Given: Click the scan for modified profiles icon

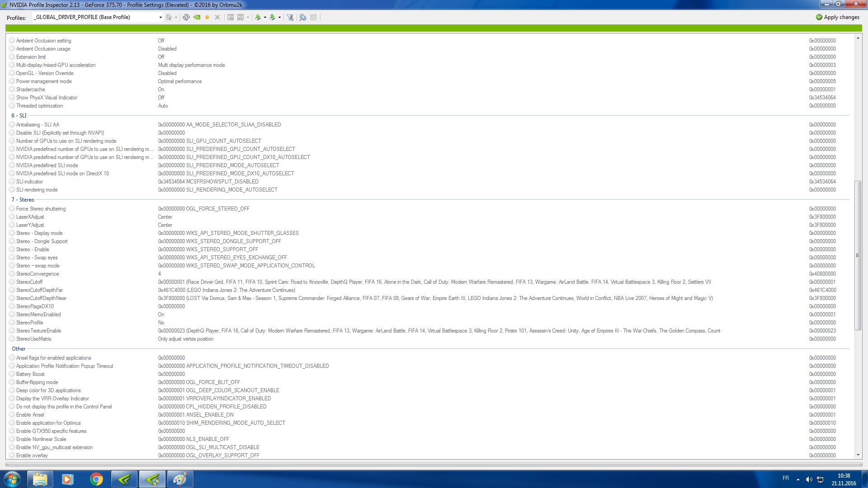Looking at the screenshot, I should coord(303,17).
